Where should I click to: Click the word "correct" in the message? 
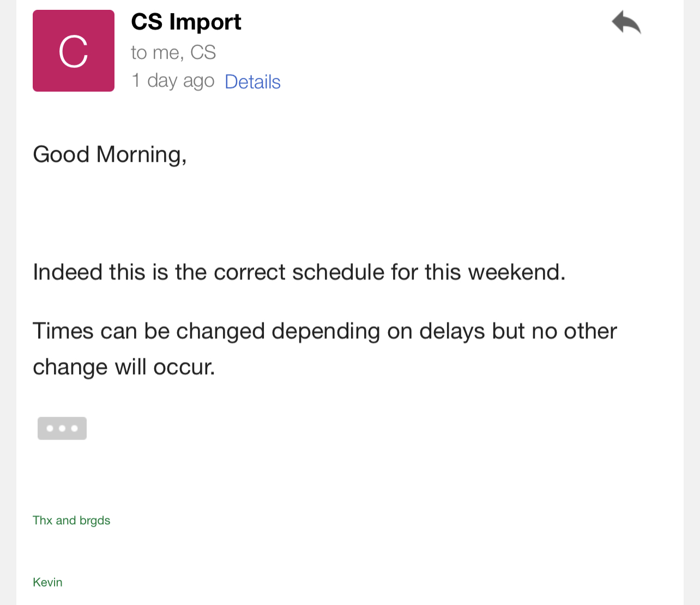pyautogui.click(x=250, y=272)
